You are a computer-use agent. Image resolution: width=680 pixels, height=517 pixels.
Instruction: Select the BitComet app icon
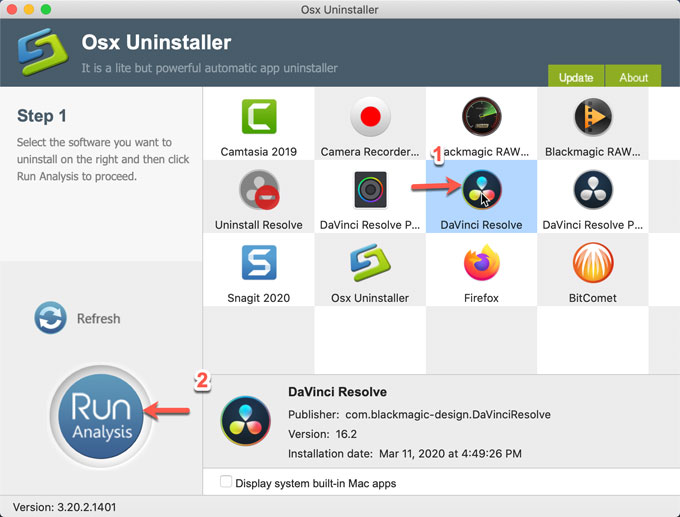click(593, 262)
